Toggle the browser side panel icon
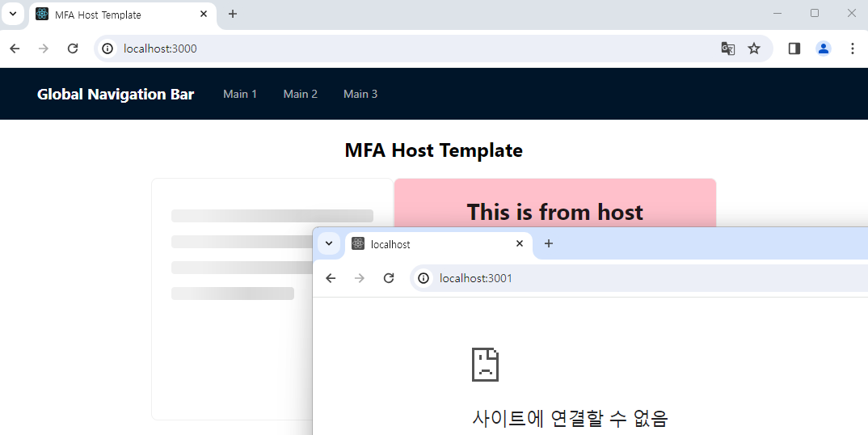 coord(794,49)
